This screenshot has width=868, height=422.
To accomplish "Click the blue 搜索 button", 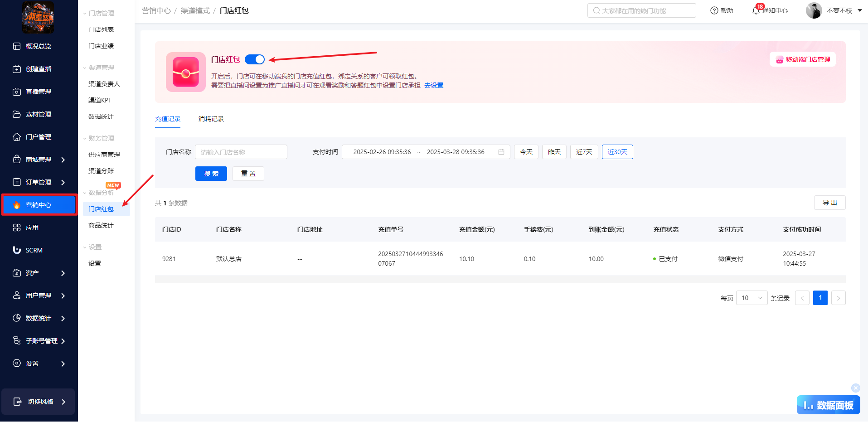I will (211, 174).
